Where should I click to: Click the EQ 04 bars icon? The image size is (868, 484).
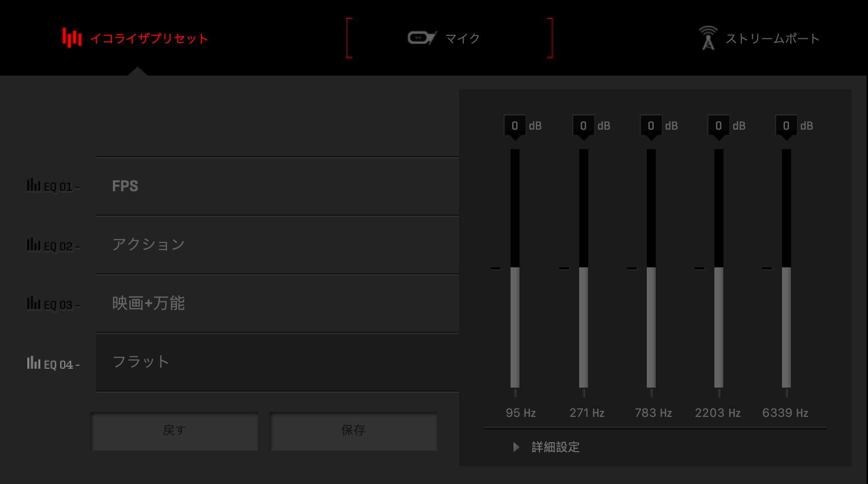(33, 363)
